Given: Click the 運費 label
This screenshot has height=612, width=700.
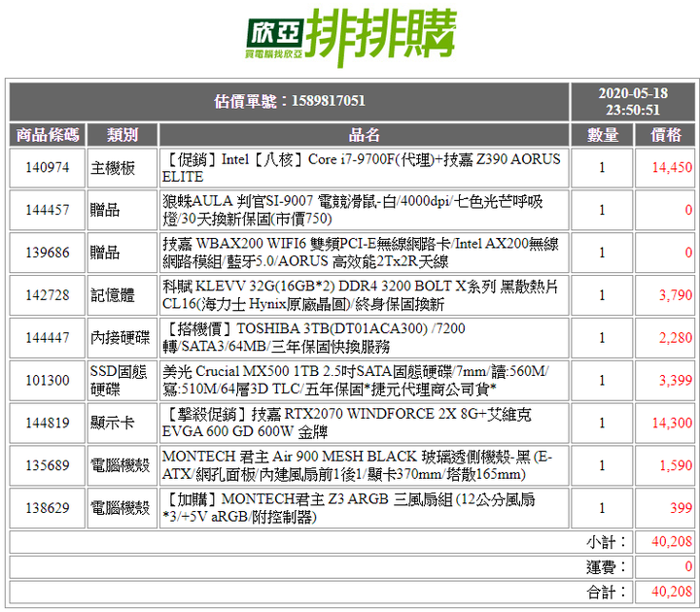Looking at the screenshot, I should coord(607,567).
